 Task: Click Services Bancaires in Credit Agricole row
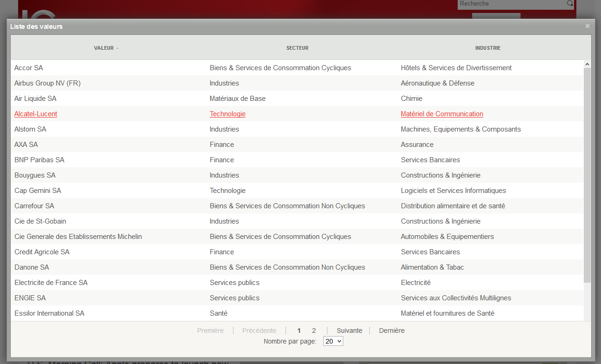point(430,252)
